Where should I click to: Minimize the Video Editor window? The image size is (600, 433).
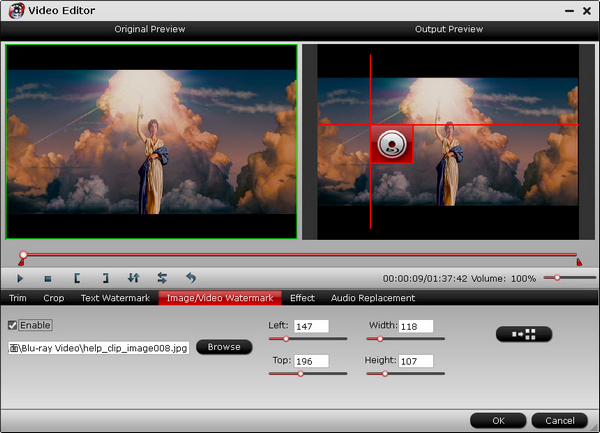pos(569,11)
